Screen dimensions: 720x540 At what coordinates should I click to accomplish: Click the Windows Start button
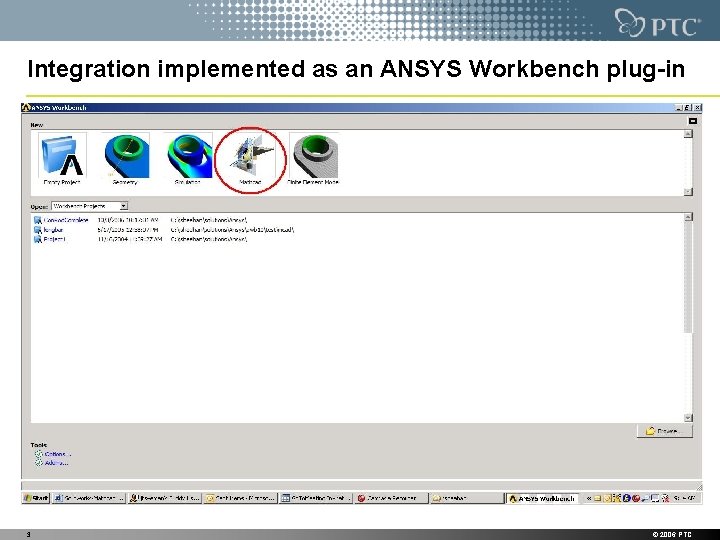[36, 498]
